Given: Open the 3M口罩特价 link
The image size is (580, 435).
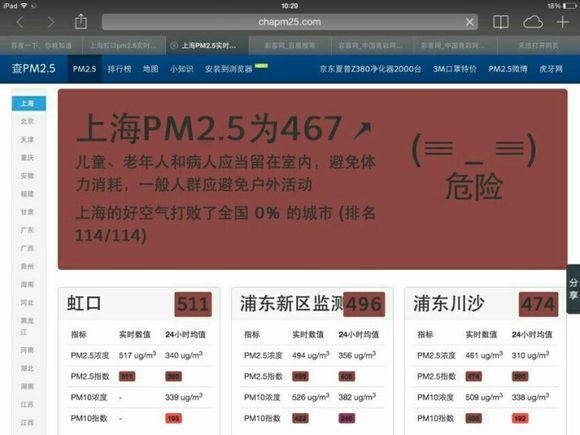Looking at the screenshot, I should click(455, 69).
